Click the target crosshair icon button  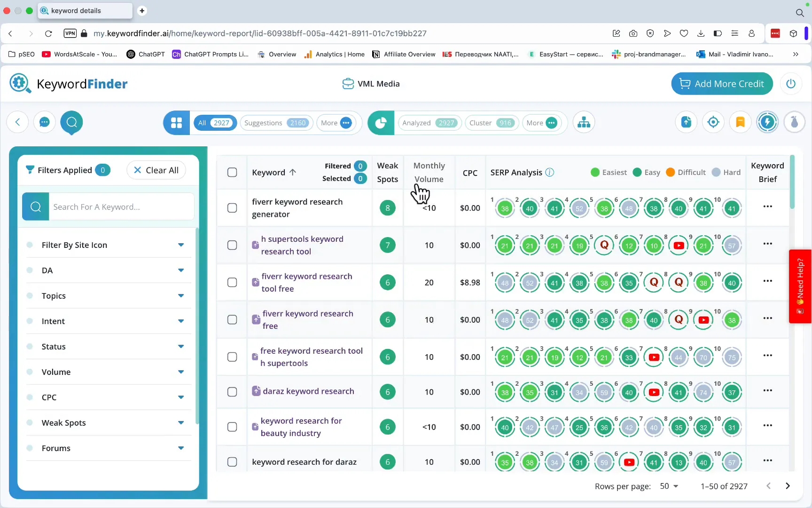point(713,122)
